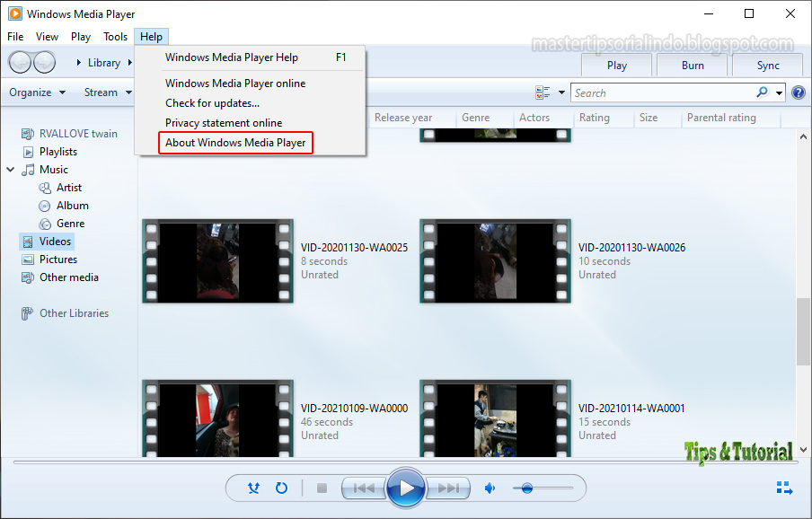Viewport: 812px width, 519px height.
Task: Mute the volume speaker icon
Action: [x=490, y=488]
